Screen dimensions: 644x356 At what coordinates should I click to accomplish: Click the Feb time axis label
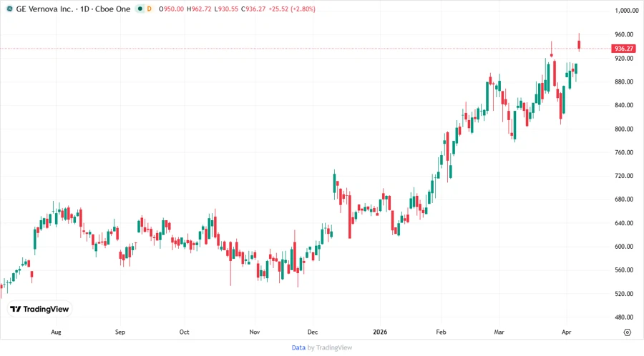[x=441, y=332]
